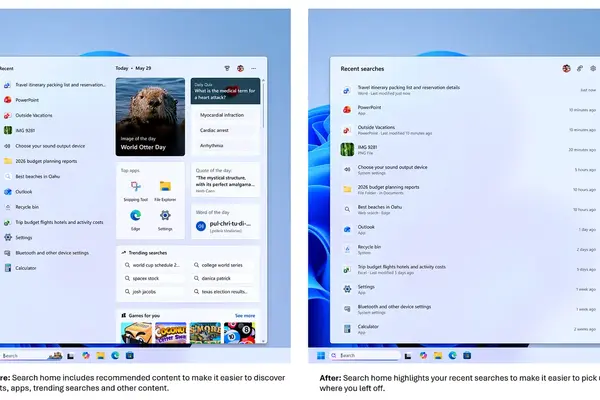Open See more link in Games for you
The width and height of the screenshot is (600, 400).
245,316
